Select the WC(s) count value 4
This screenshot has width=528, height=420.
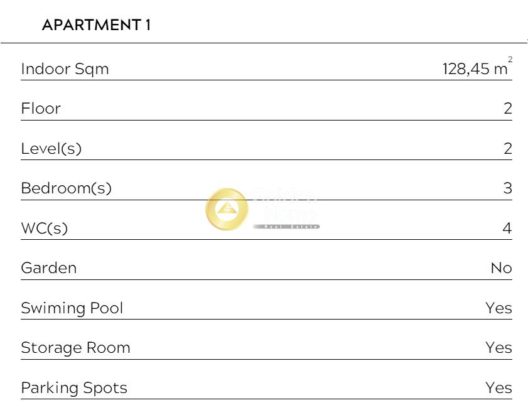click(x=507, y=229)
